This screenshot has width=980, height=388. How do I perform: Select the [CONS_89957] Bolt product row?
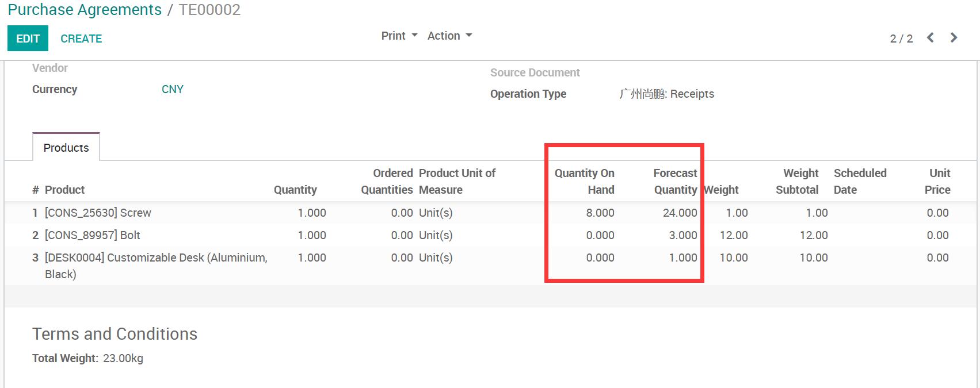tap(491, 235)
